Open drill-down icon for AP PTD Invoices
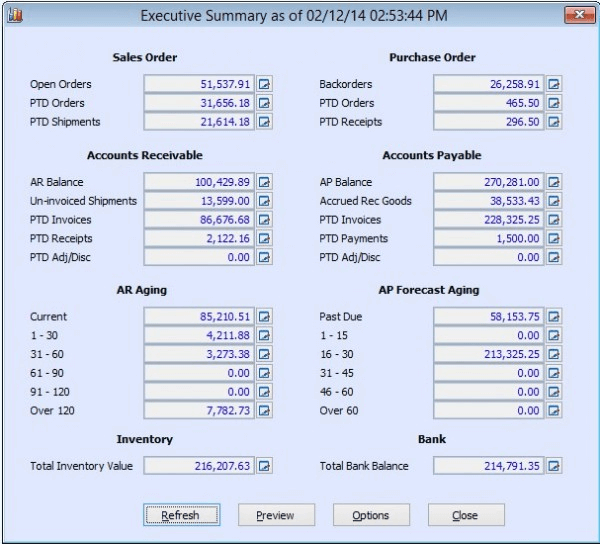Viewport: 600px width, 544px height. (554, 220)
